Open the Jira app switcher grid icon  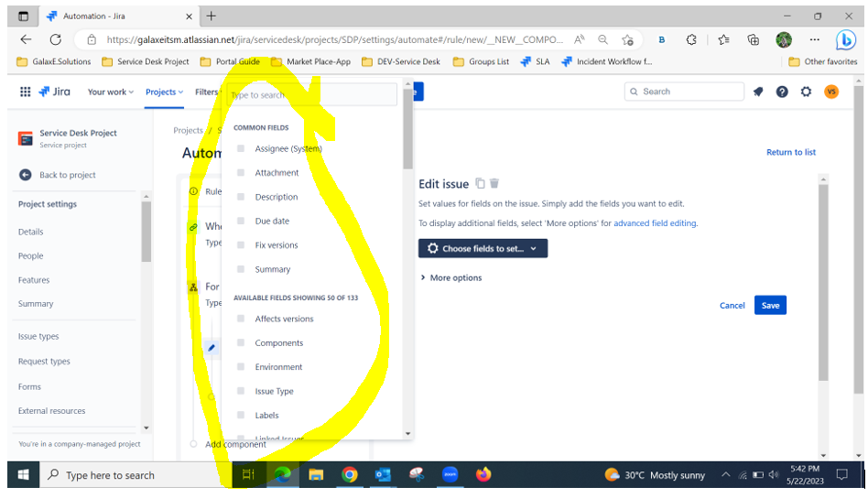click(25, 92)
